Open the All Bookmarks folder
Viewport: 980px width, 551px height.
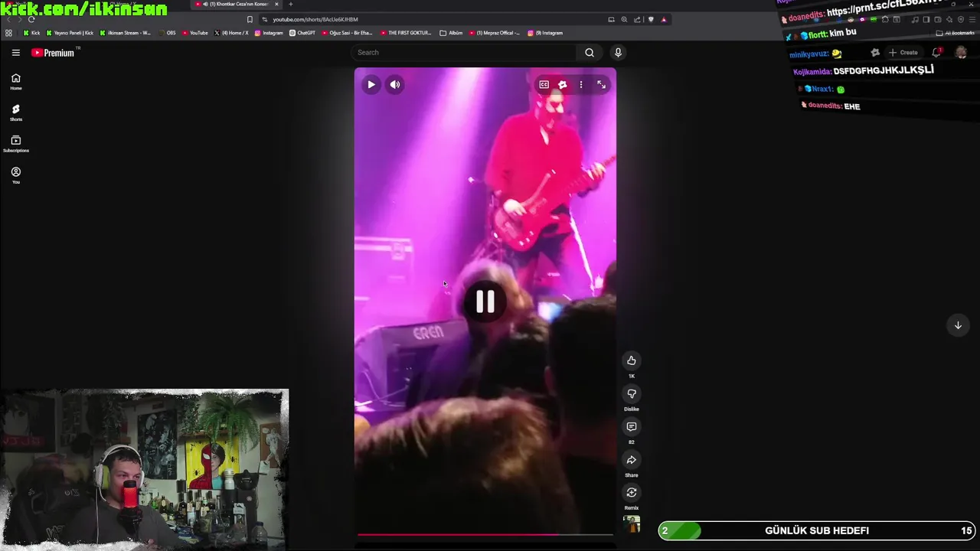pyautogui.click(x=955, y=33)
